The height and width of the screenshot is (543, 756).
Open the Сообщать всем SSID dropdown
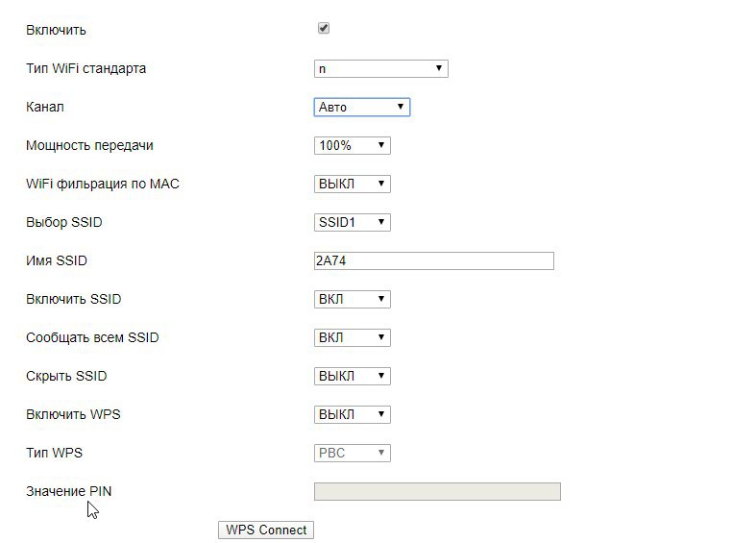click(x=352, y=337)
